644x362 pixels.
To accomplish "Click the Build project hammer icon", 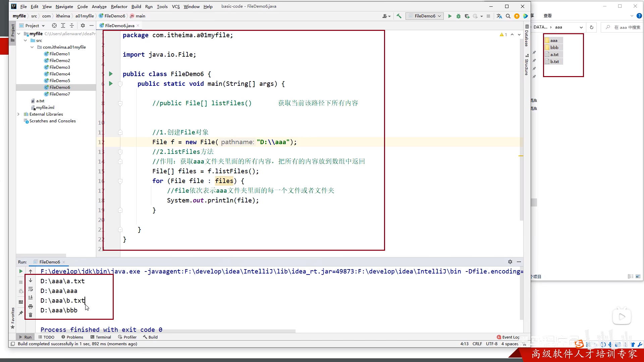I will (x=399, y=16).
